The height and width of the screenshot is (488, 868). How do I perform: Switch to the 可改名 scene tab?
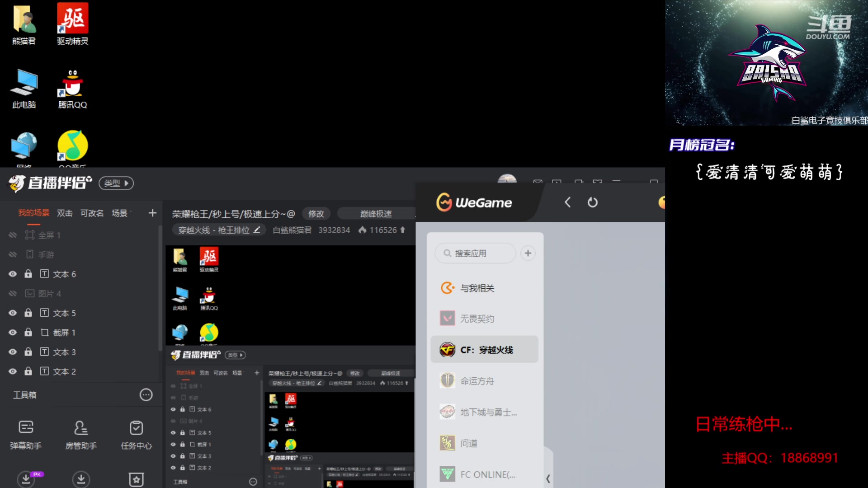[x=92, y=213]
